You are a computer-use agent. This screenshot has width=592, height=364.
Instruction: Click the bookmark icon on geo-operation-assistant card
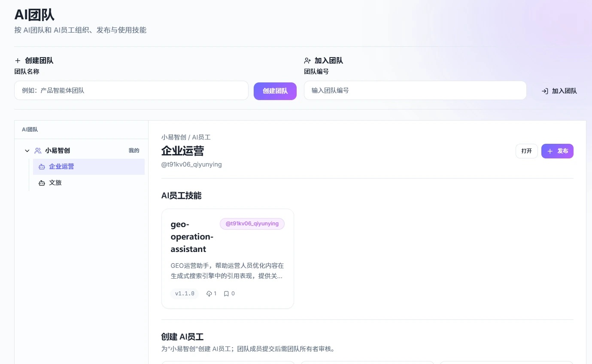[x=226, y=294]
